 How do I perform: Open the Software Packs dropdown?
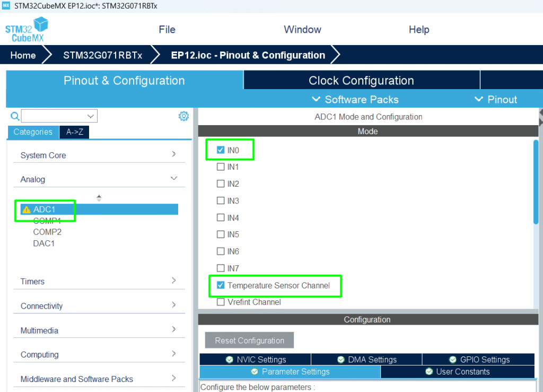[355, 100]
